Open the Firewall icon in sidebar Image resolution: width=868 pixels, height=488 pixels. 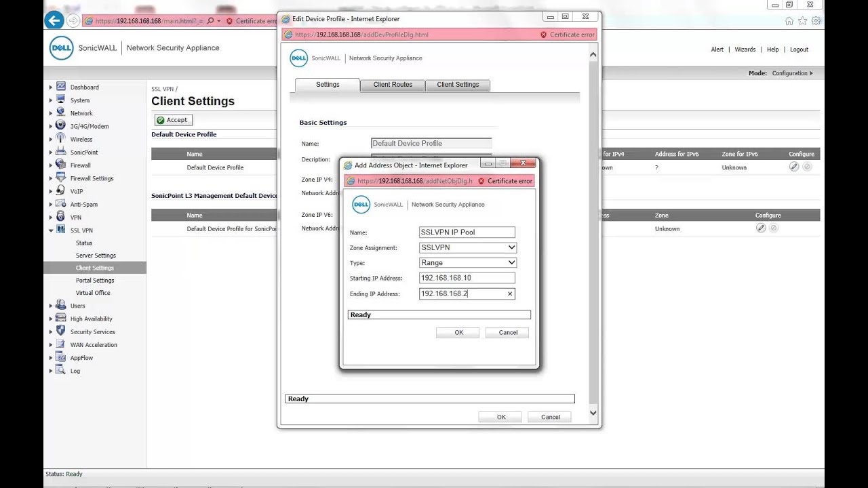(x=61, y=165)
